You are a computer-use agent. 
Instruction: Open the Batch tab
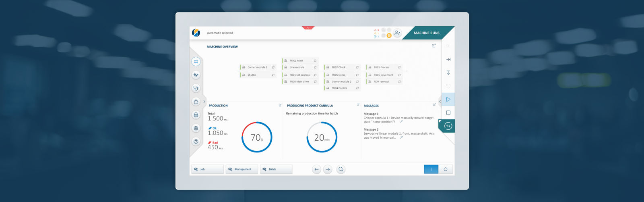coord(276,169)
